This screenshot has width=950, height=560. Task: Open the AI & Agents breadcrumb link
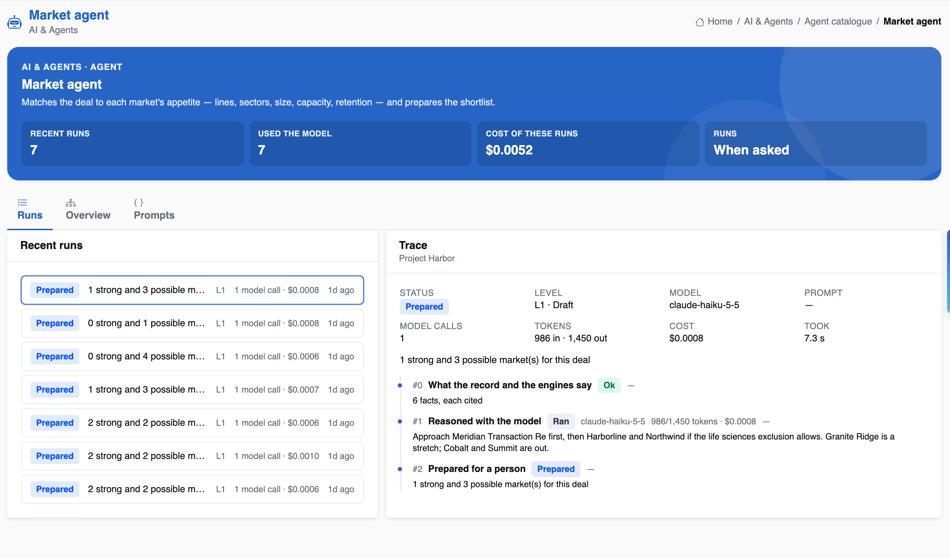[768, 22]
